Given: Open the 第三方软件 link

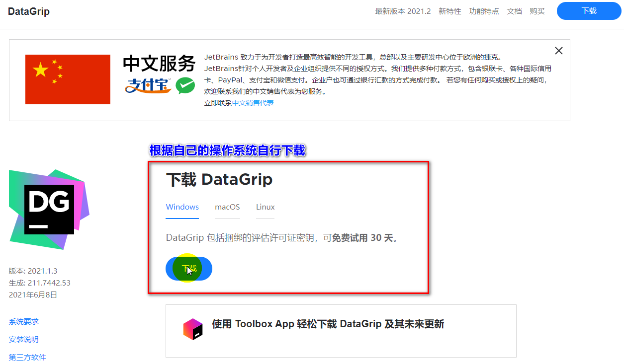Looking at the screenshot, I should [x=27, y=358].
